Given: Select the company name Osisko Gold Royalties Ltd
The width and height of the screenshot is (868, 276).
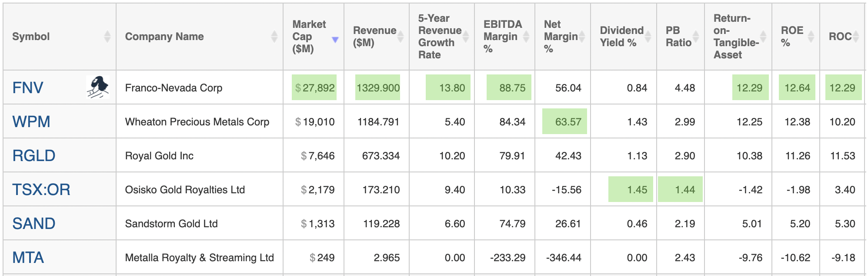Looking at the screenshot, I should coord(185,190).
